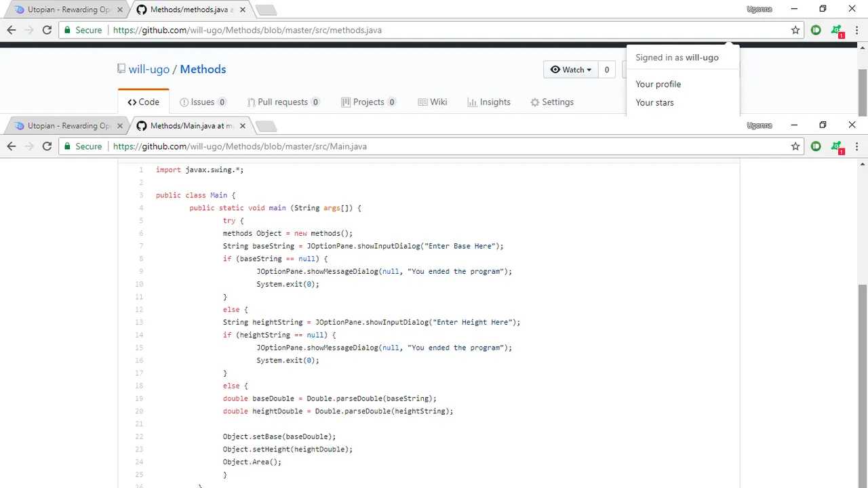
Task: Reload the Main.java page
Action: coord(47,146)
